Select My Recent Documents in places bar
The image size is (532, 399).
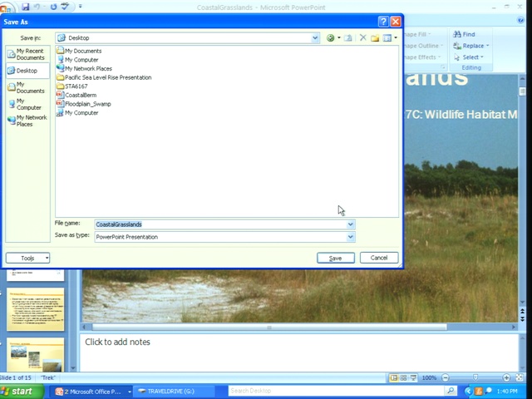[27, 54]
